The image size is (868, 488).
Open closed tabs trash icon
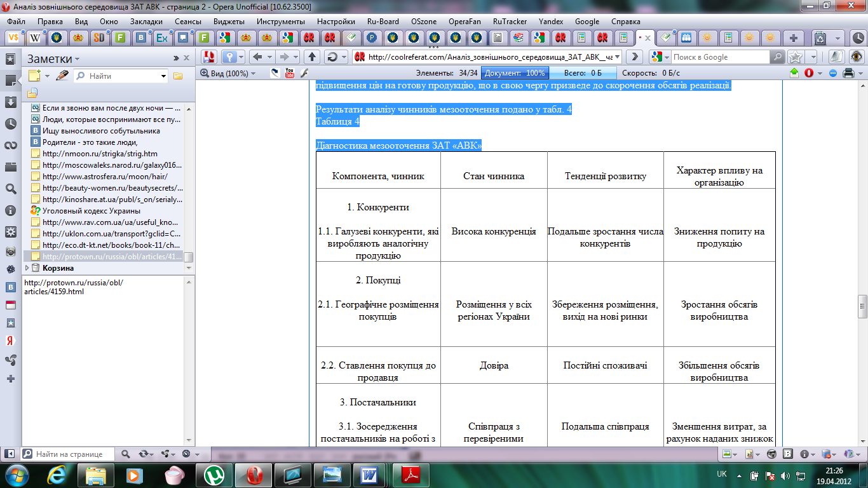click(820, 37)
